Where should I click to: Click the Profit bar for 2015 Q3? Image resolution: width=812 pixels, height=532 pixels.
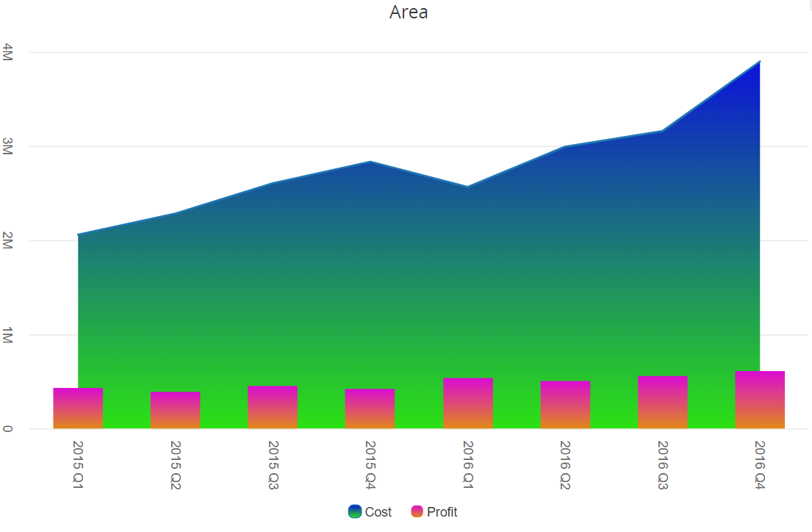273,408
